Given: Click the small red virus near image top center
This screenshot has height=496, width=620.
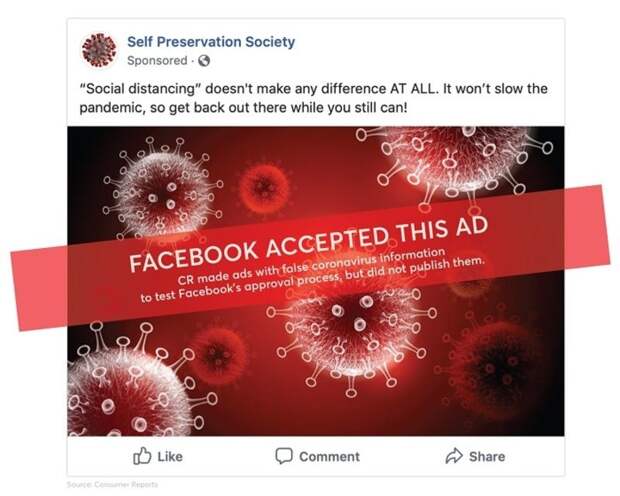Looking at the screenshot, I should click(264, 186).
